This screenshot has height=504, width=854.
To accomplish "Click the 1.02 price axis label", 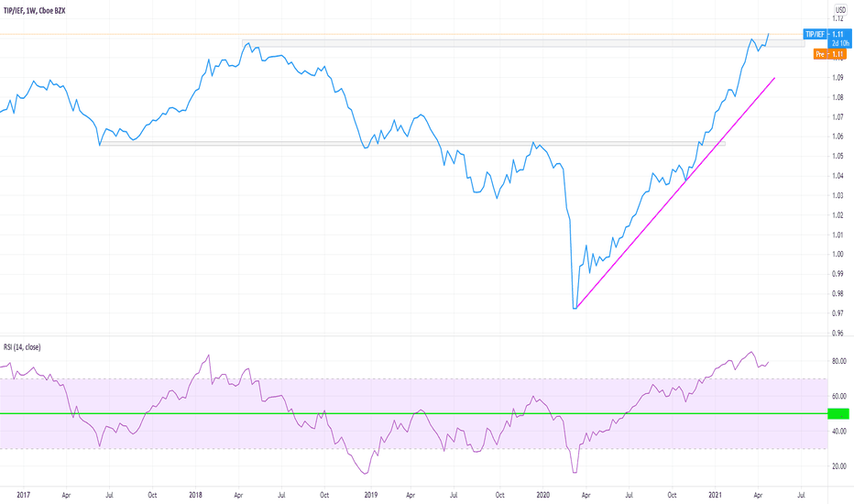I will click(838, 214).
